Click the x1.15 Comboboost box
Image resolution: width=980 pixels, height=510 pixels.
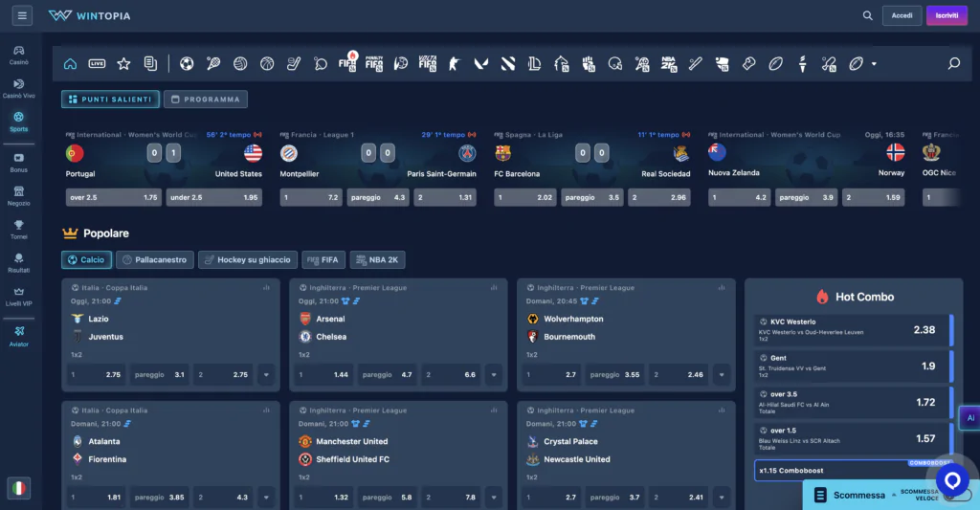(x=853, y=471)
